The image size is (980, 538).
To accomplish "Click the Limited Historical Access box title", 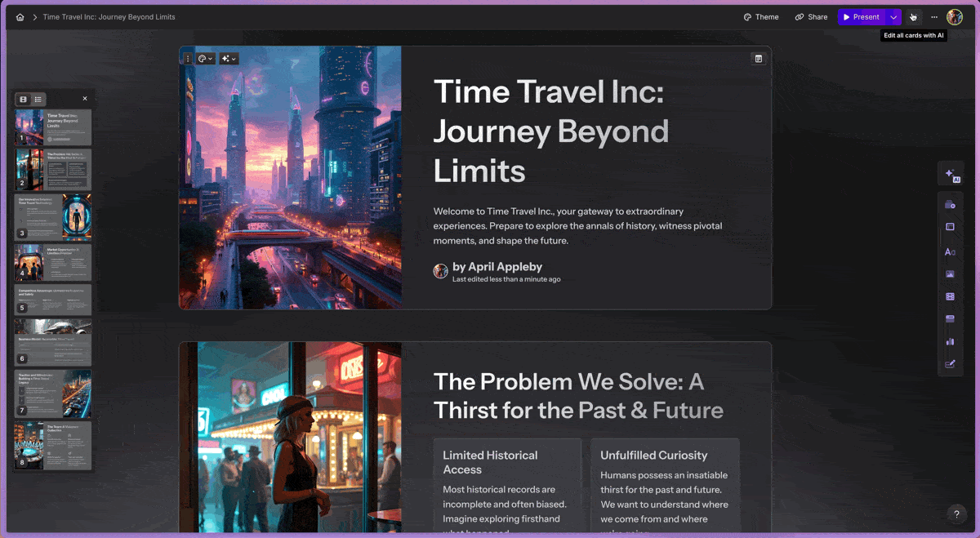I will [490, 462].
